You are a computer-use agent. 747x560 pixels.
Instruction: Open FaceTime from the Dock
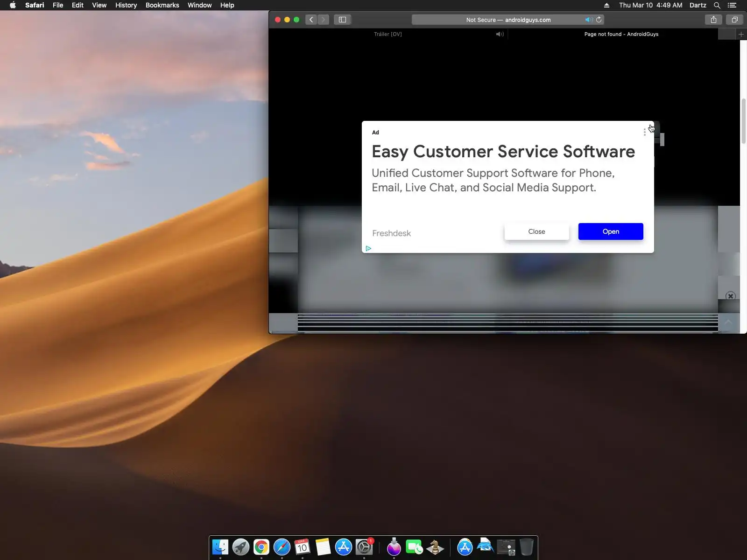tap(415, 547)
